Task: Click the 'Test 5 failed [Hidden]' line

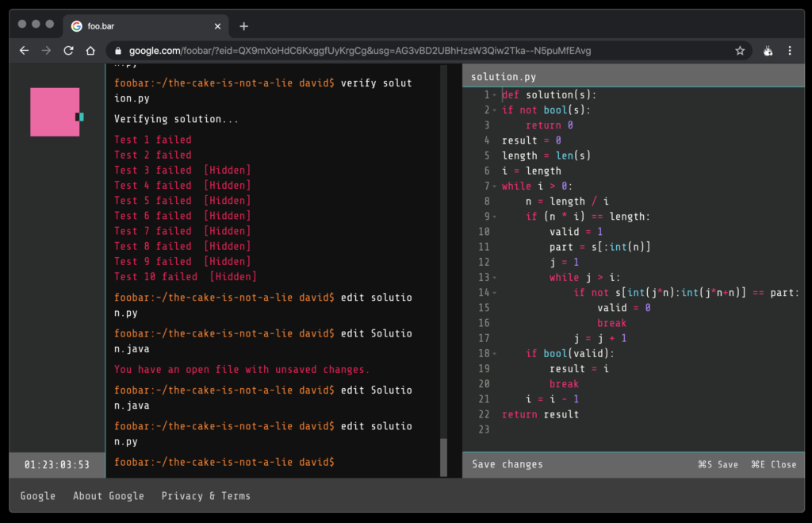Action: point(182,201)
